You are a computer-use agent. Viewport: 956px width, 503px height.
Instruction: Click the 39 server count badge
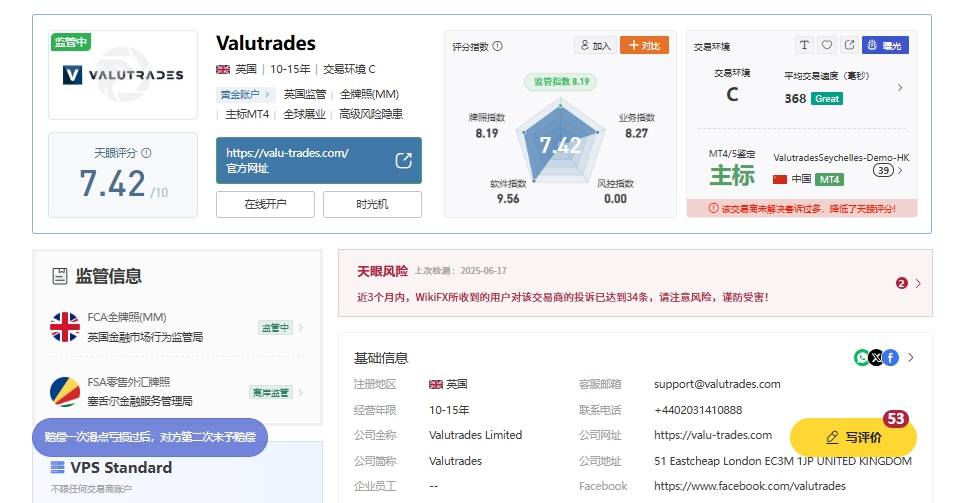[x=883, y=170]
